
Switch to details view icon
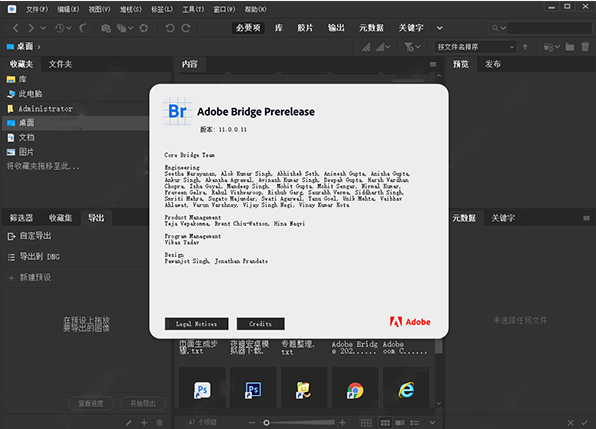[x=400, y=423]
